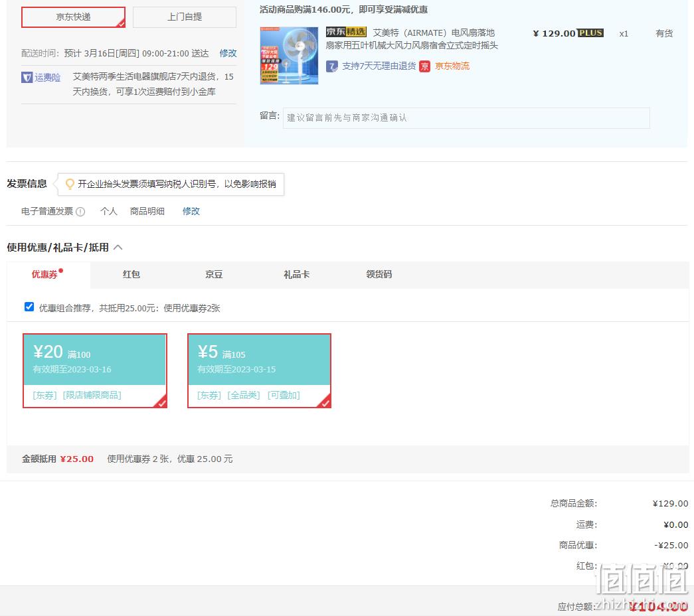Click the PLUS price badge

click(x=590, y=33)
